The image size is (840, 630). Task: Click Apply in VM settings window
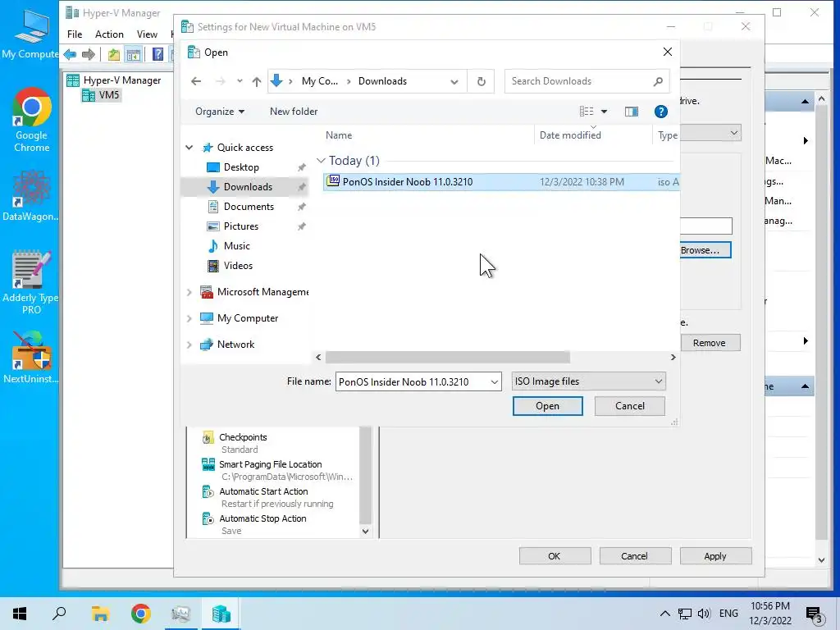click(715, 556)
